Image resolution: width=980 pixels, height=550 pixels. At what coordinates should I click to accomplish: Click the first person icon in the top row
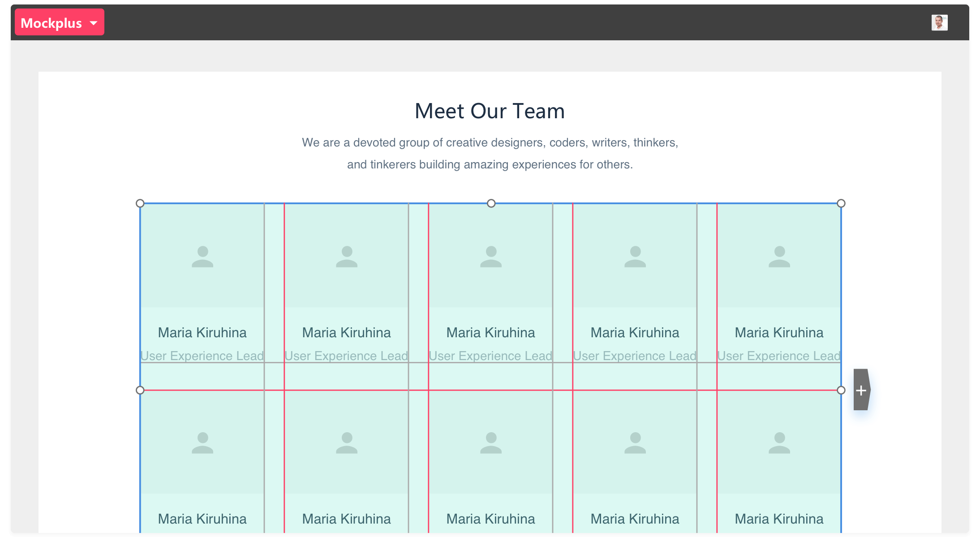tap(202, 257)
